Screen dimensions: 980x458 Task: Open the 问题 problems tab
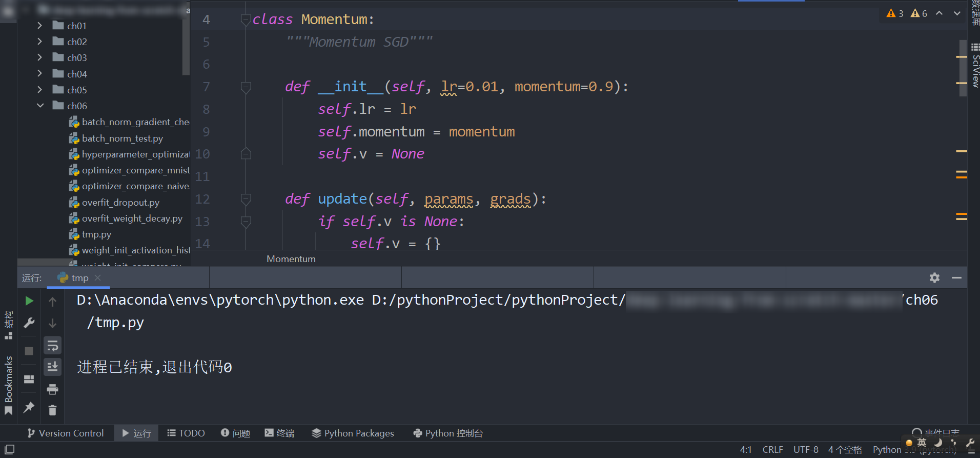pos(235,433)
